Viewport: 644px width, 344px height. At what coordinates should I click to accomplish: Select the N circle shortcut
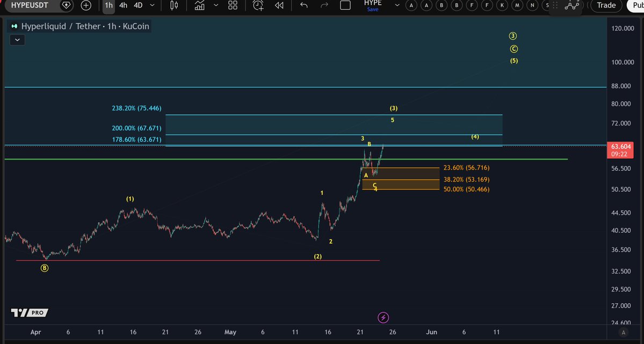pyautogui.click(x=532, y=5)
